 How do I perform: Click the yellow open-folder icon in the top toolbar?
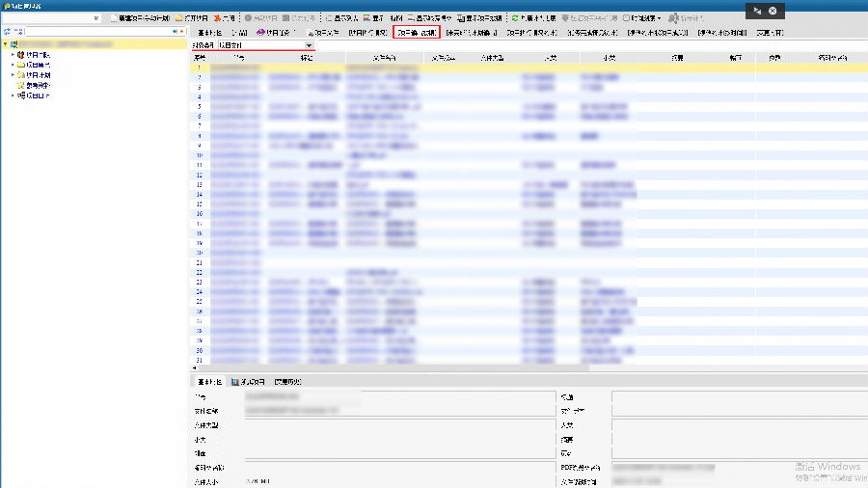click(178, 18)
